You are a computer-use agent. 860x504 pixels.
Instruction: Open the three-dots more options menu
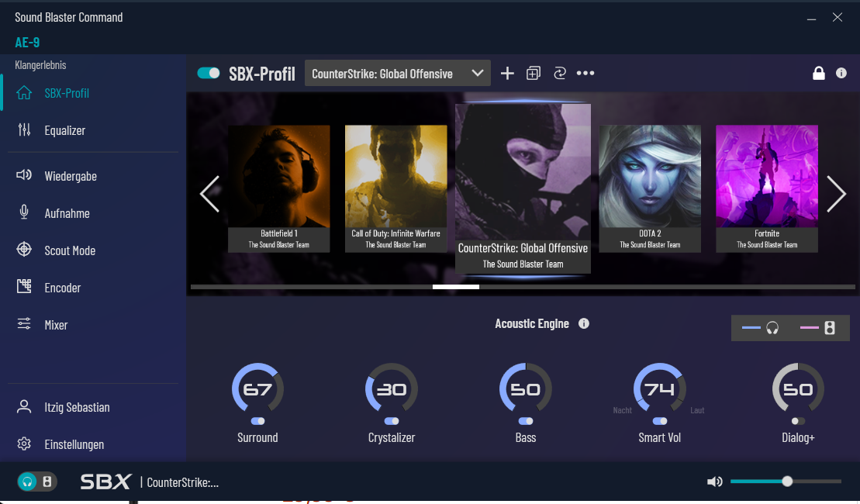(585, 73)
